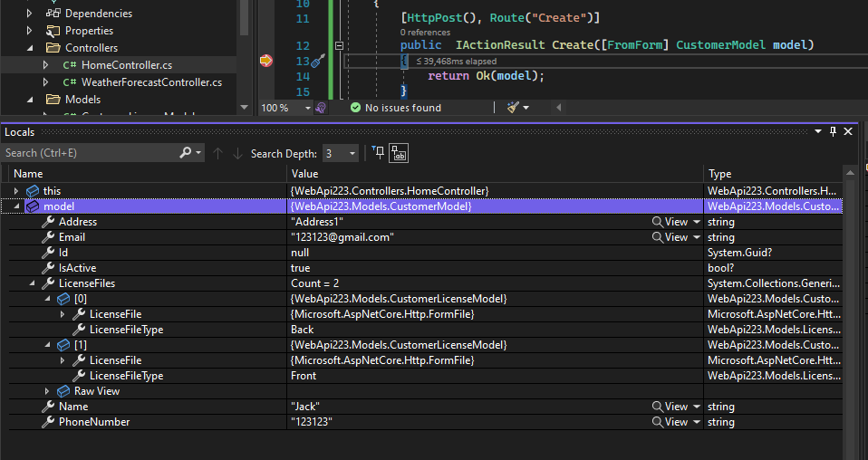Click the model object cube icon
The image size is (868, 460).
[33, 206]
